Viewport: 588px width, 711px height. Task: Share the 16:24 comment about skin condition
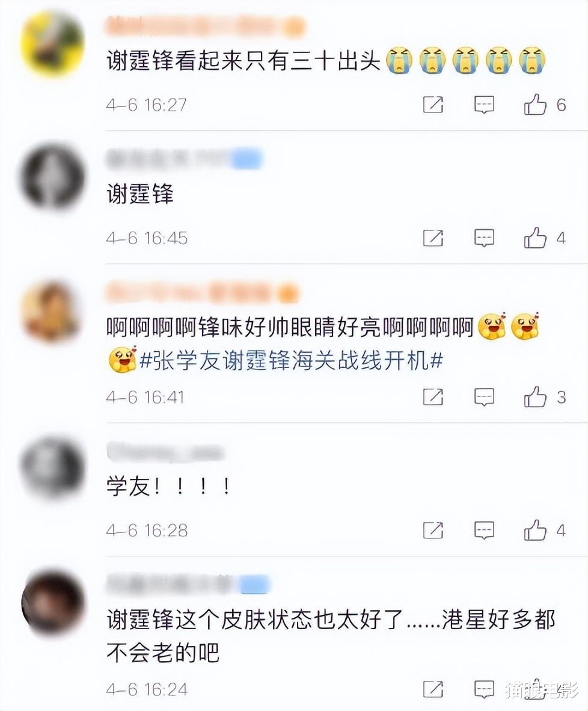point(433,689)
